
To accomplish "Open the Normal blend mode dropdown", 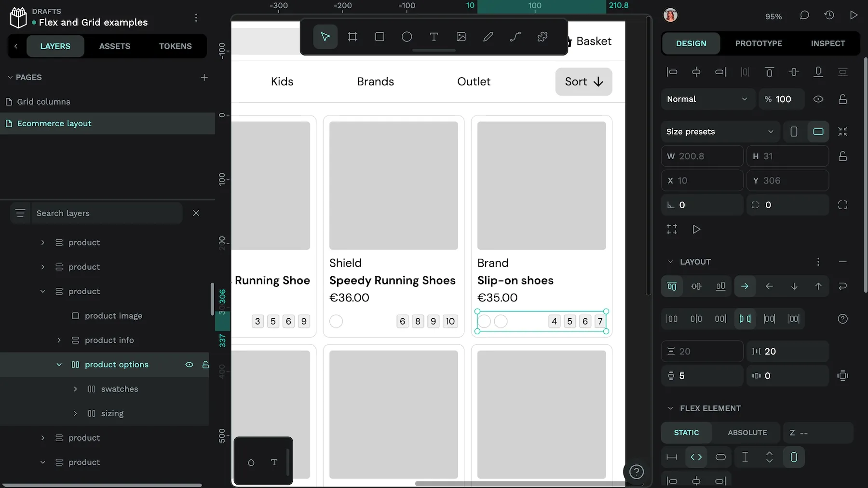I will click(706, 99).
